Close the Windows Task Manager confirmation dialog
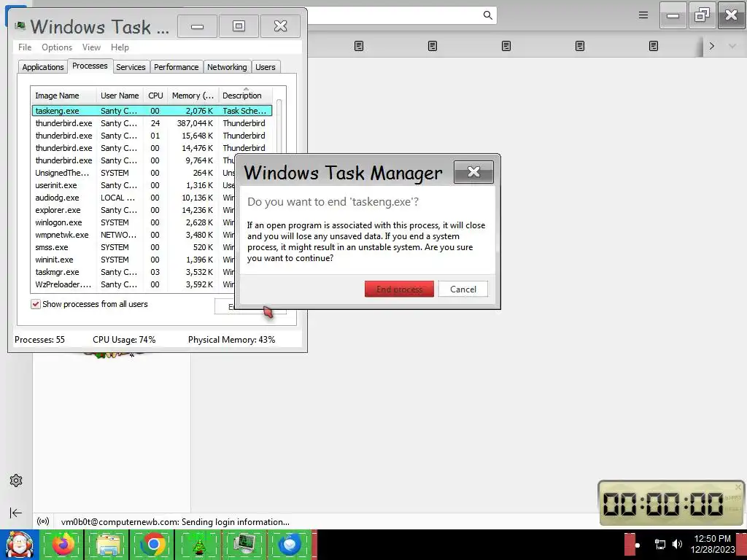The height and width of the screenshot is (560, 747). click(x=473, y=172)
